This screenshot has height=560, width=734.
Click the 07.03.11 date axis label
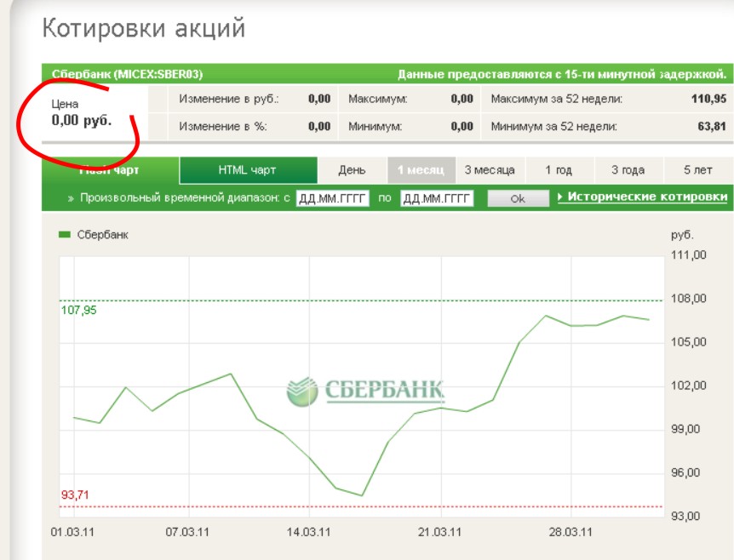click(x=187, y=533)
